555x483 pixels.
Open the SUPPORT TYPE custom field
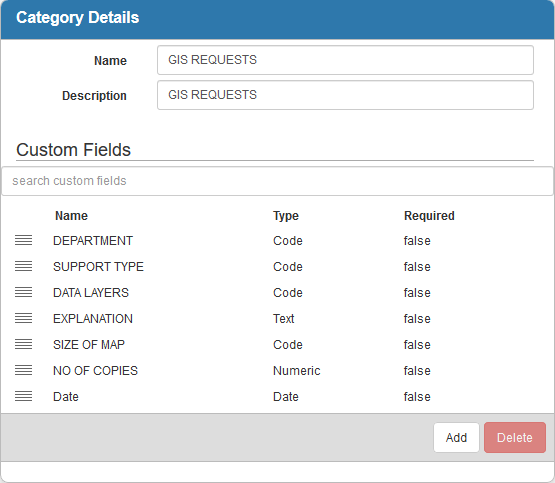[x=278, y=266]
